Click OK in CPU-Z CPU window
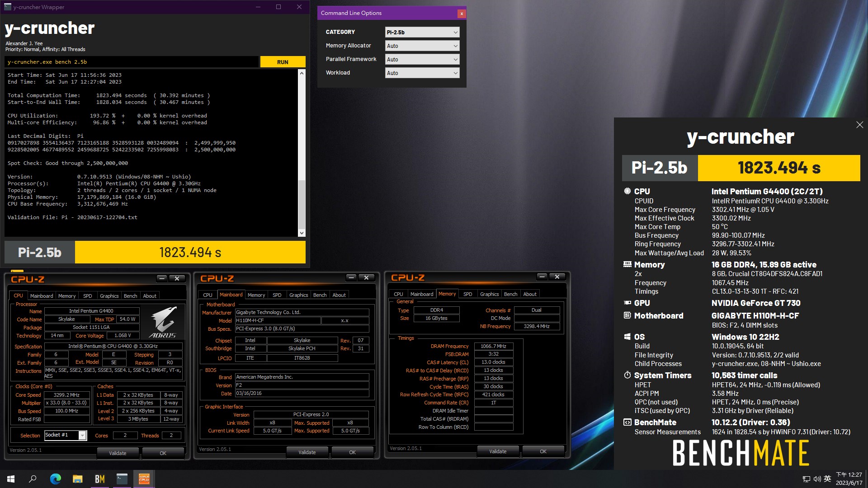Screen dimensions: 868x488 (x=163, y=453)
